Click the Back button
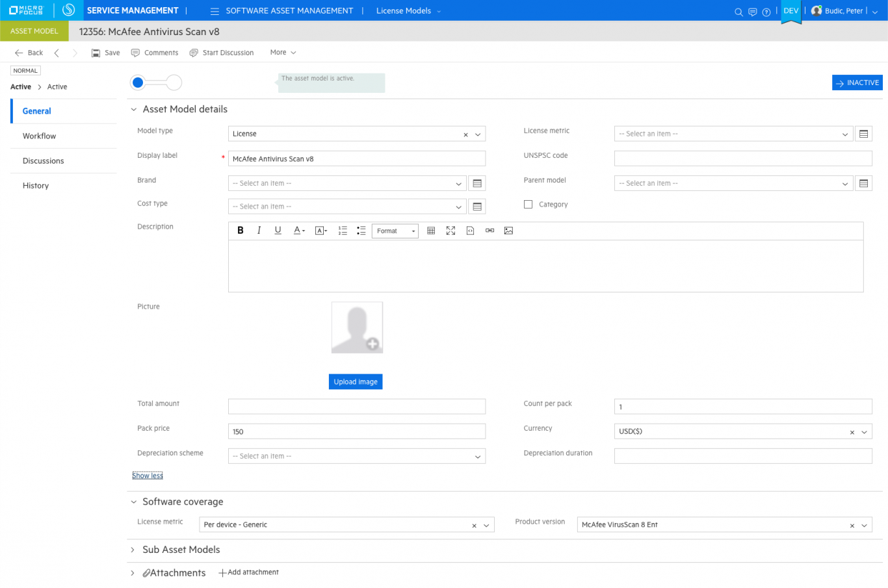This screenshot has width=888, height=588. [29, 53]
